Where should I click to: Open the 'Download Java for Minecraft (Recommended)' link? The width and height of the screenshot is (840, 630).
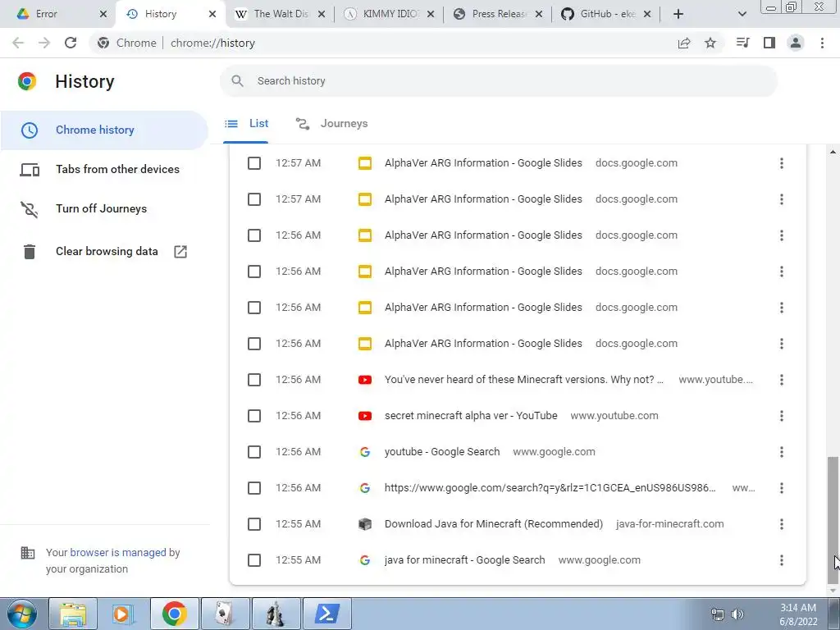click(493, 524)
